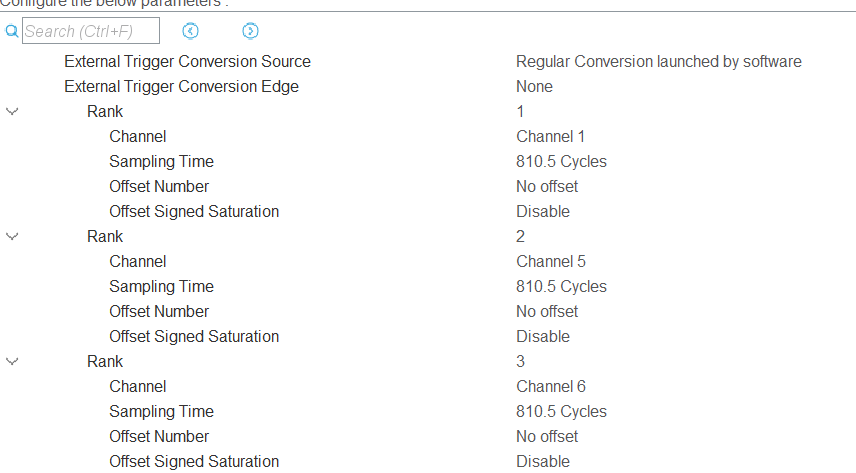Viewport: 856px width, 473px height.
Task: Focus the Search (Ctrl+F) input field
Action: pos(91,32)
